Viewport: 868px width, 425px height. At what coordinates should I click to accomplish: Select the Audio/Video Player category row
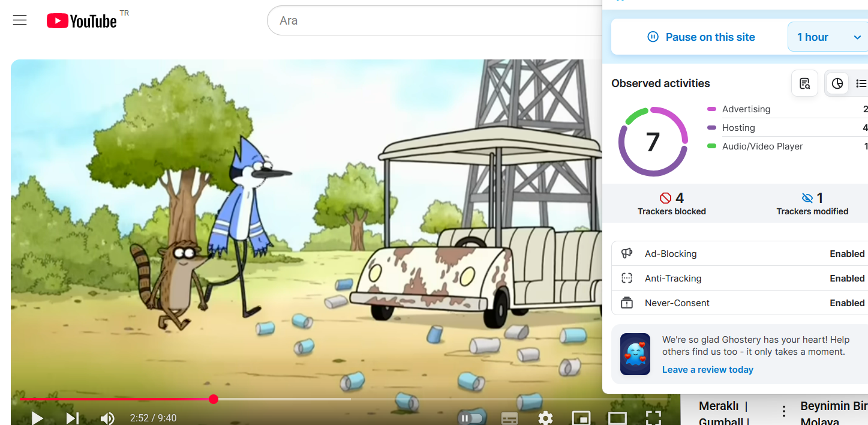point(787,146)
